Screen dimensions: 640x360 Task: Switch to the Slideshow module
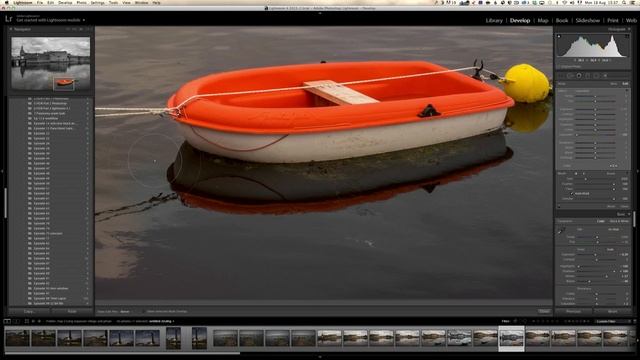[588, 20]
